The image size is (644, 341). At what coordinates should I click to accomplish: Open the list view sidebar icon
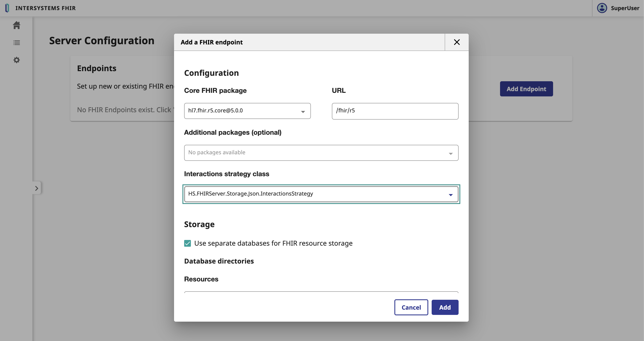[16, 43]
